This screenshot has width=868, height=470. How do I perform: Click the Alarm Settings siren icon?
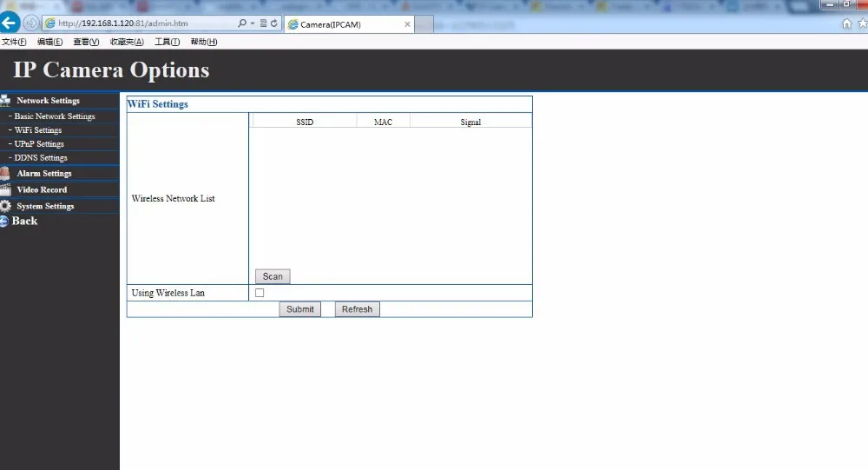[x=5, y=173]
